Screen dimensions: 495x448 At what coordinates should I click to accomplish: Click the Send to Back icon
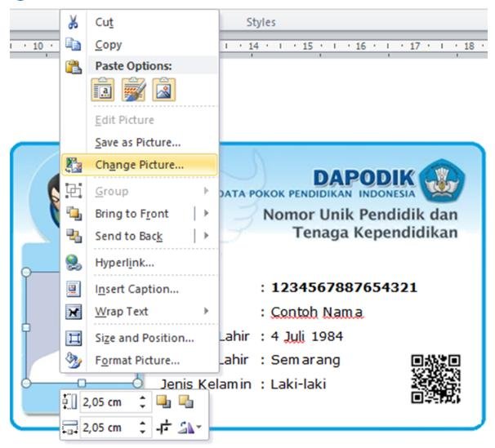(x=74, y=236)
